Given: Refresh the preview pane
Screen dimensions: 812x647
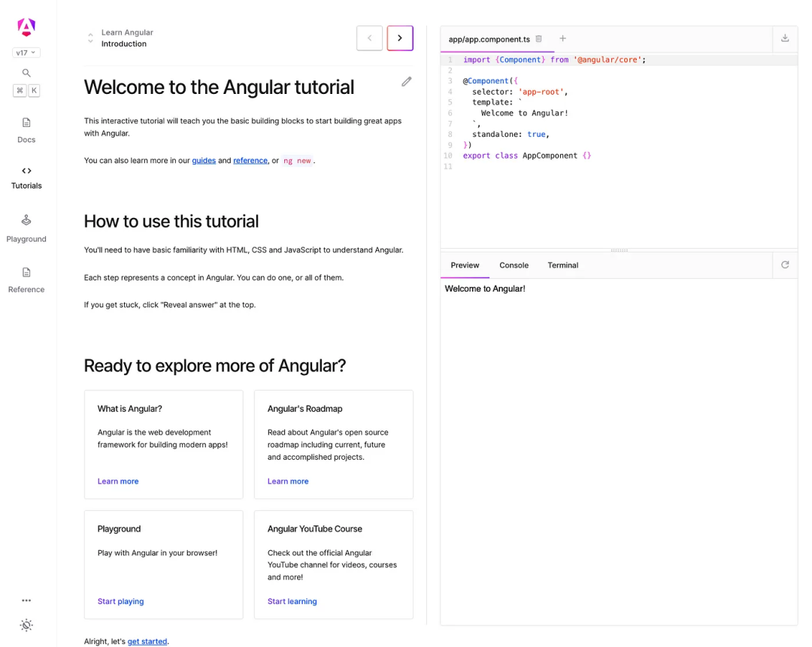Looking at the screenshot, I should (x=785, y=265).
